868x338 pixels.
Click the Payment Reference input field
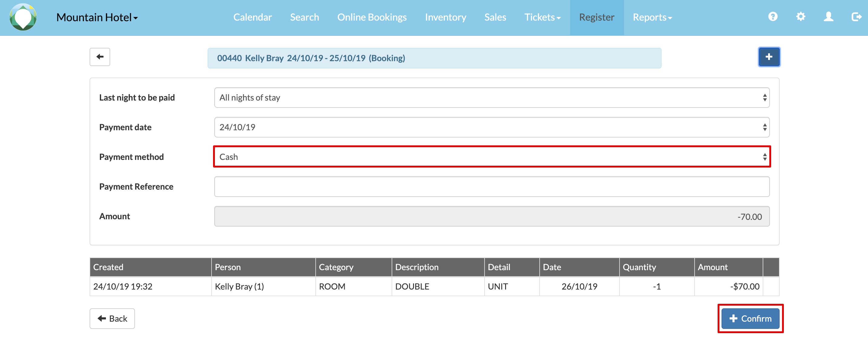coord(492,187)
